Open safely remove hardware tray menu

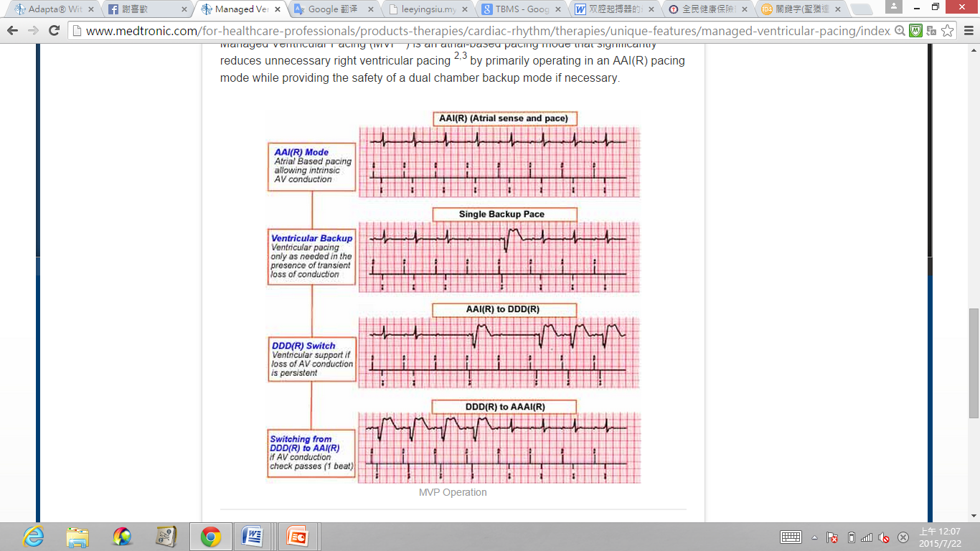[903, 537]
